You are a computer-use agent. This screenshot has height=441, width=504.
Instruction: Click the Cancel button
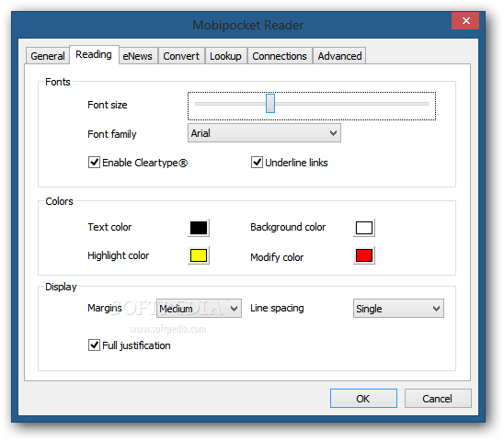coord(438,399)
